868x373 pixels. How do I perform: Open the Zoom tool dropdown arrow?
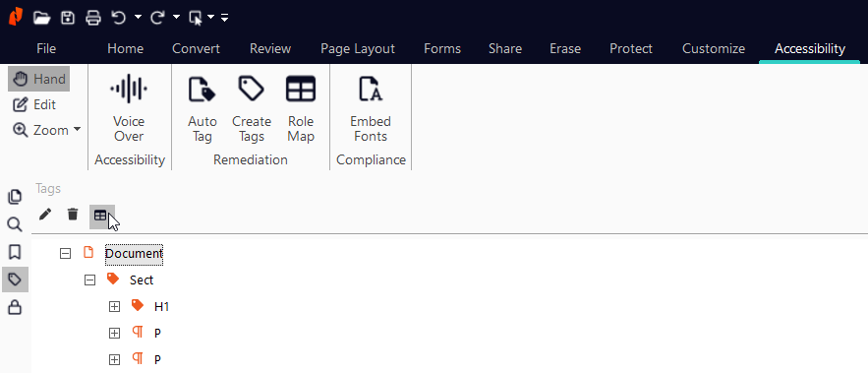(77, 129)
